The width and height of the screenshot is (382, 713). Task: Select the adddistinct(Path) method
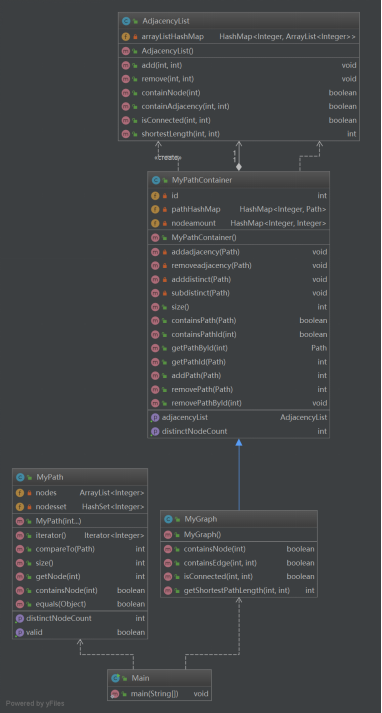pyautogui.click(x=238, y=279)
